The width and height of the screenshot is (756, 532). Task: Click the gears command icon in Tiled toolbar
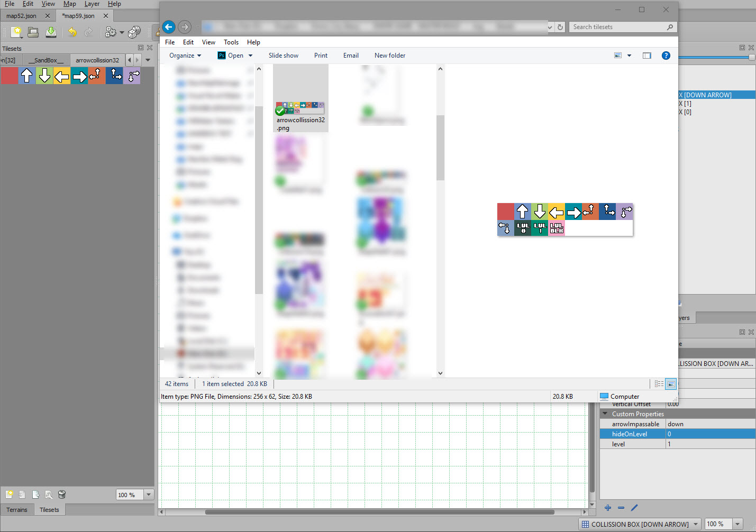click(111, 32)
